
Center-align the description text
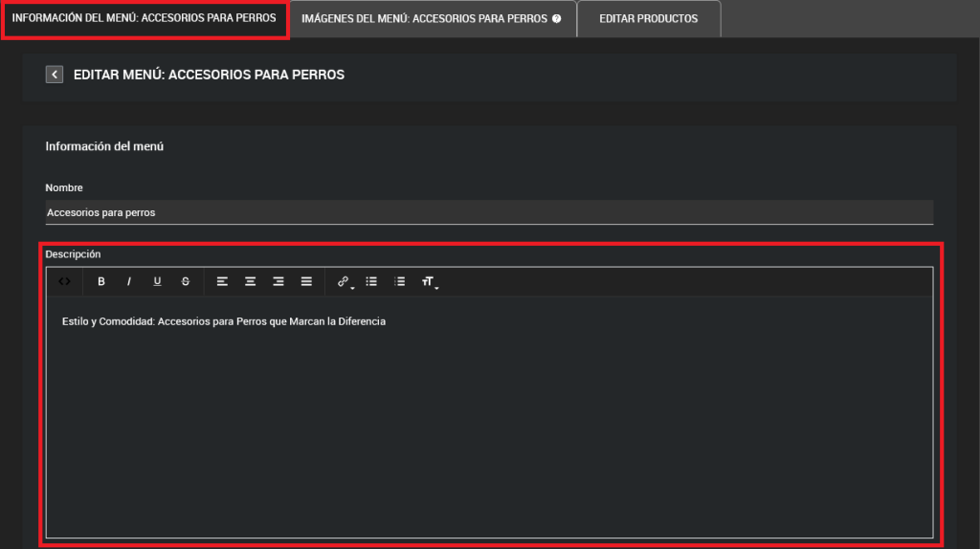point(250,281)
